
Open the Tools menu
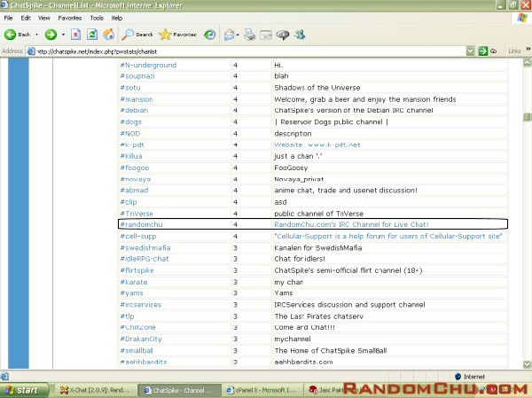click(x=97, y=18)
